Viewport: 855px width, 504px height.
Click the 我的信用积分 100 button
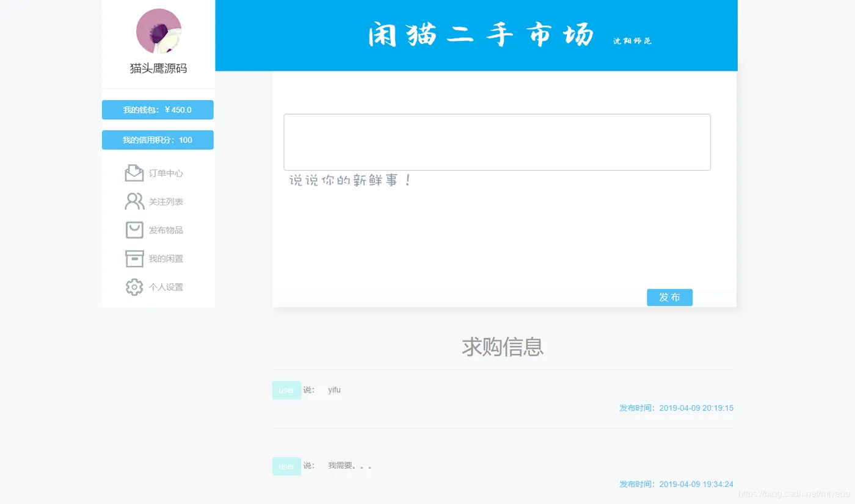pos(158,140)
